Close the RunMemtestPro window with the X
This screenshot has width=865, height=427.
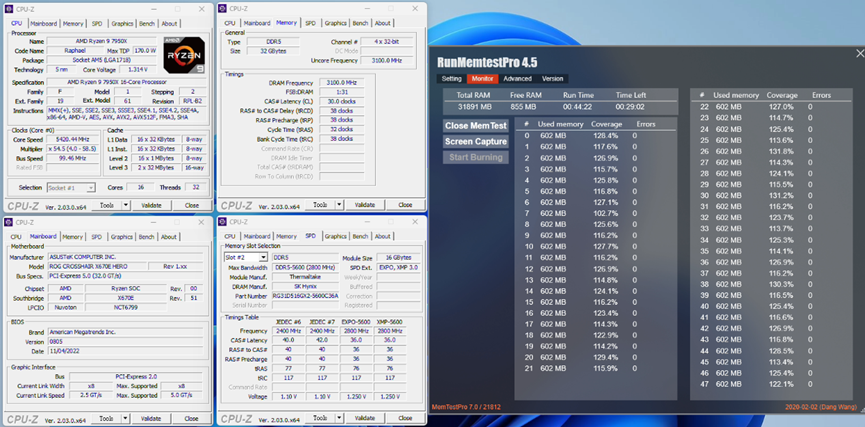click(x=859, y=54)
